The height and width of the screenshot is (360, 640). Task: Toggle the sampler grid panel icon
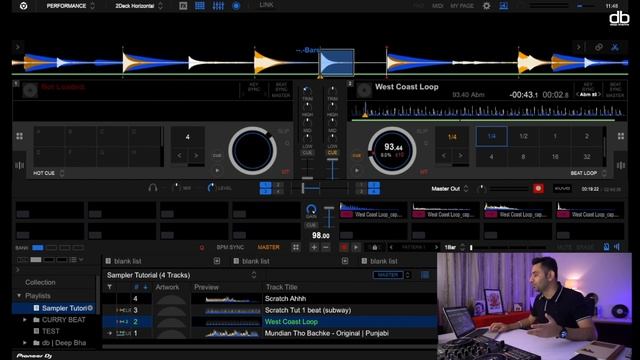pos(200,6)
